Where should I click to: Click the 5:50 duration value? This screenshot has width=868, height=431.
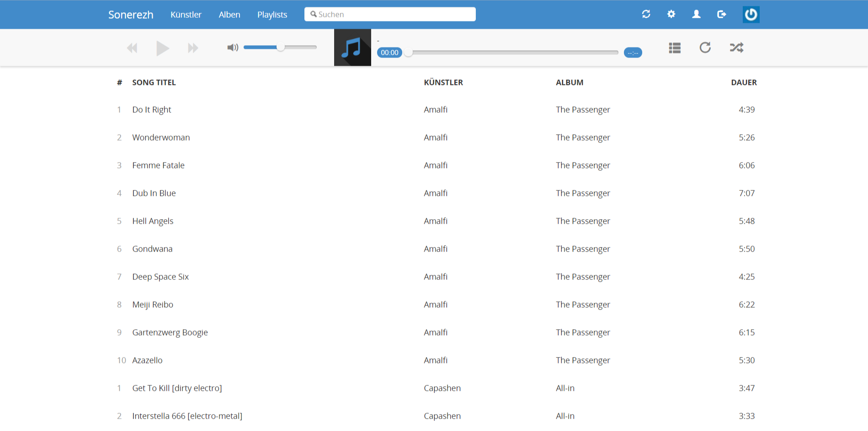(x=746, y=249)
